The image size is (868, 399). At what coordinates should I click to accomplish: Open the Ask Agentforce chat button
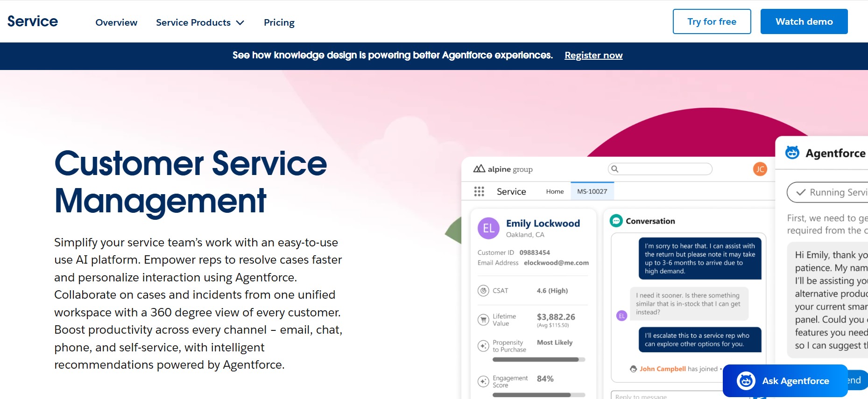tap(785, 381)
